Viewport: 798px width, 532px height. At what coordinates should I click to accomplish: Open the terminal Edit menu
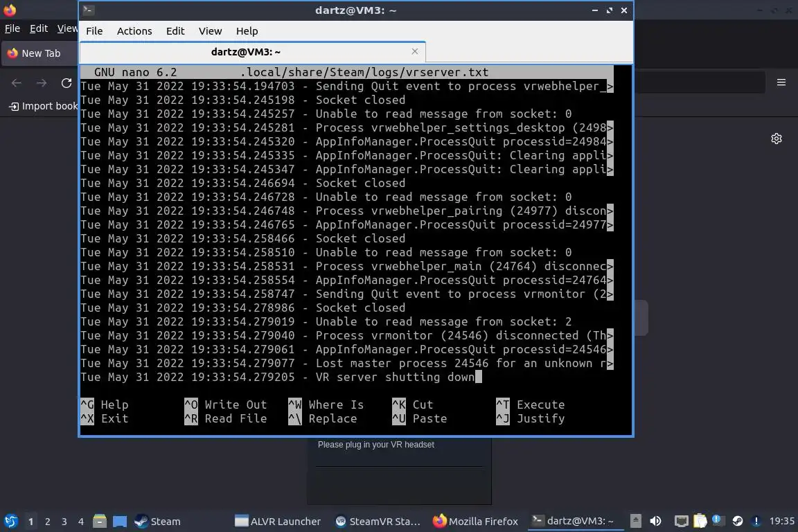click(x=175, y=31)
